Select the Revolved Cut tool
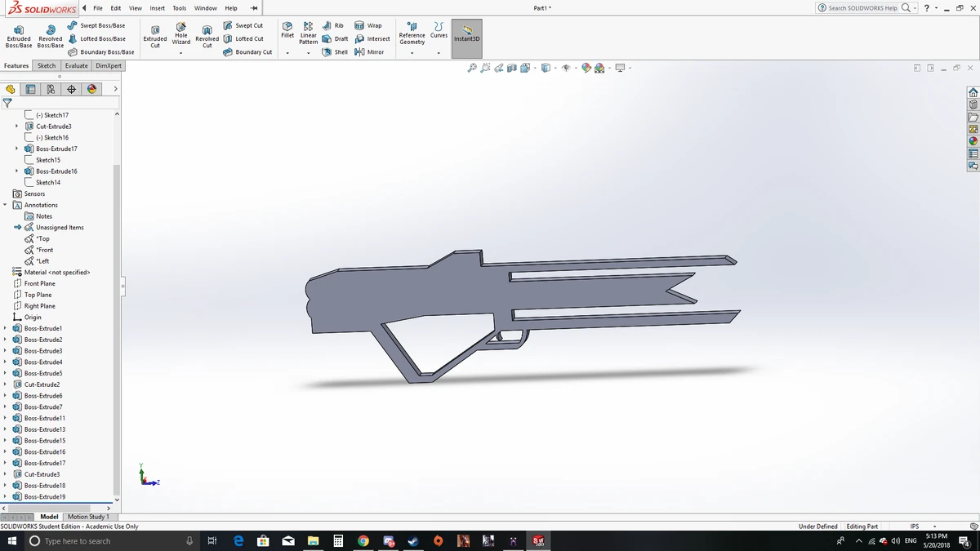This screenshot has height=551, width=980. (207, 36)
